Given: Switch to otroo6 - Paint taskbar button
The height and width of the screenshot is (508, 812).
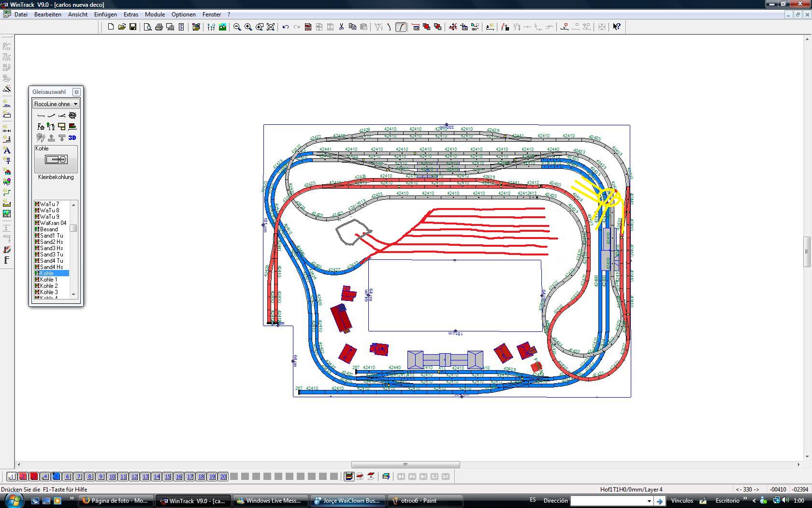Looking at the screenshot, I should pyautogui.click(x=425, y=501).
